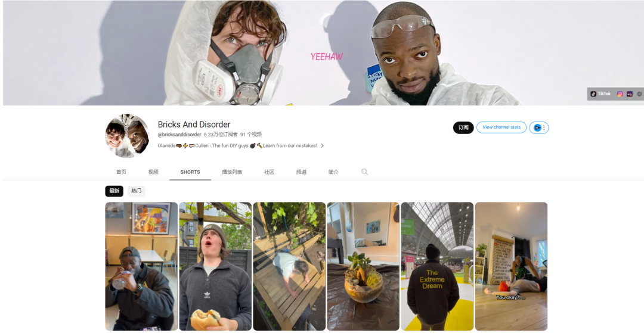Image resolution: width=644 pixels, height=333 pixels.
Task: Click the Bricks And Disorder channel avatar
Action: pyautogui.click(x=128, y=136)
